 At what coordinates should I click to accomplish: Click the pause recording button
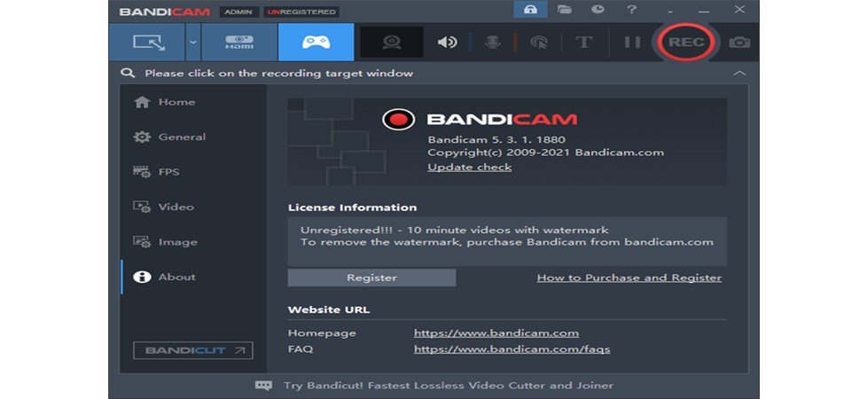click(x=632, y=42)
